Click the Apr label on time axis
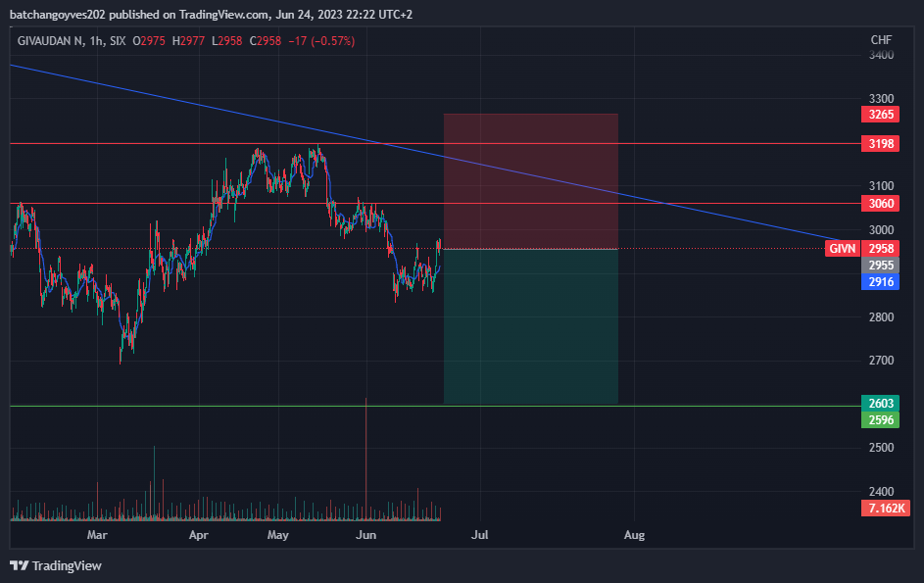 tap(199, 535)
